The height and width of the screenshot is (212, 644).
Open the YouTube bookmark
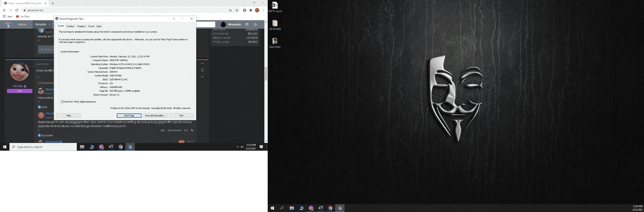(23, 16)
